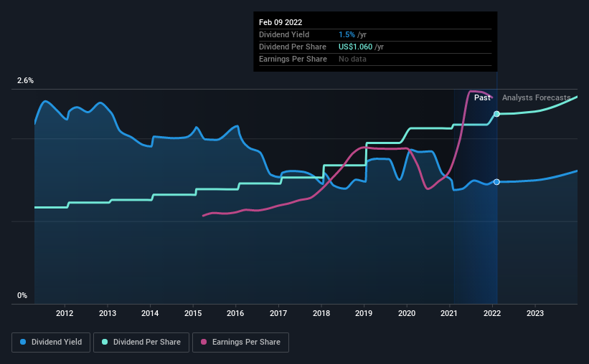
Task: Toggle the Dividend Yield legend series
Action: (x=51, y=343)
